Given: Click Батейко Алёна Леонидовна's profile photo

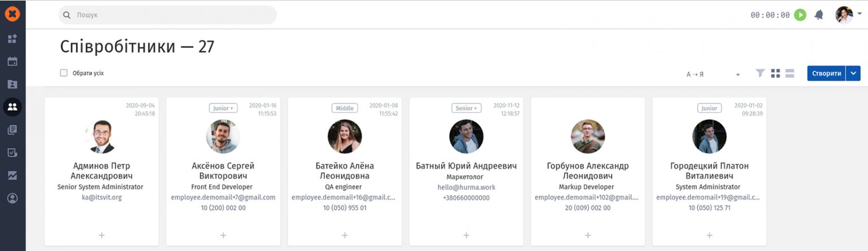Looking at the screenshot, I should (345, 136).
